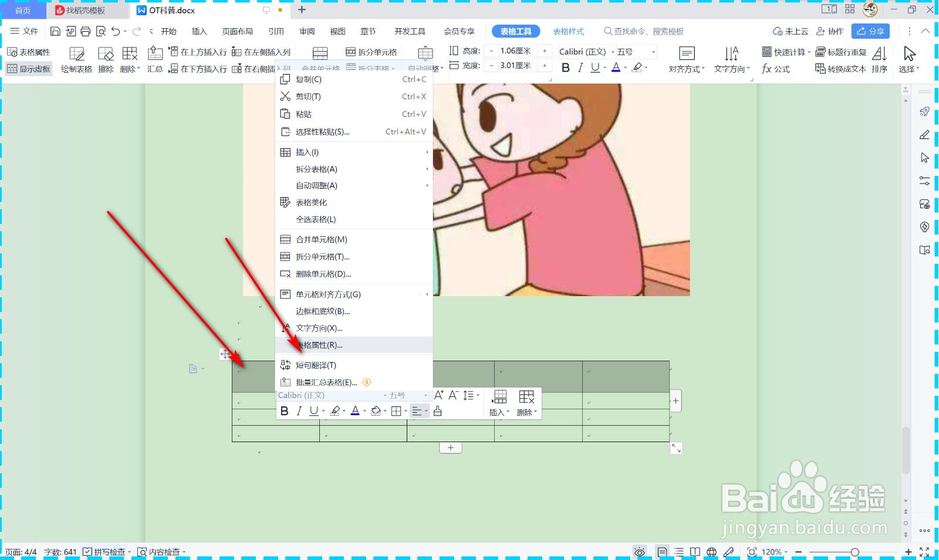Open the Insert (插入) ribbon tab
Image resolution: width=939 pixels, height=560 pixels.
[x=200, y=31]
